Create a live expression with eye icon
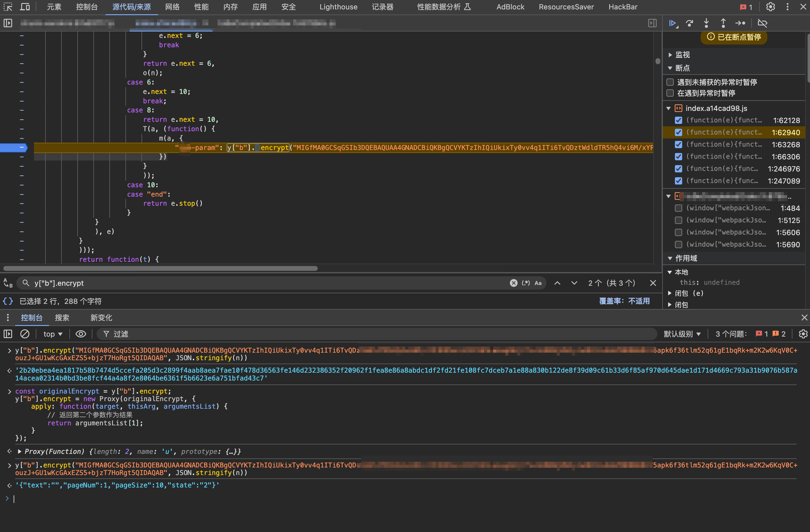Viewport: 810px width, 532px height. coord(81,334)
